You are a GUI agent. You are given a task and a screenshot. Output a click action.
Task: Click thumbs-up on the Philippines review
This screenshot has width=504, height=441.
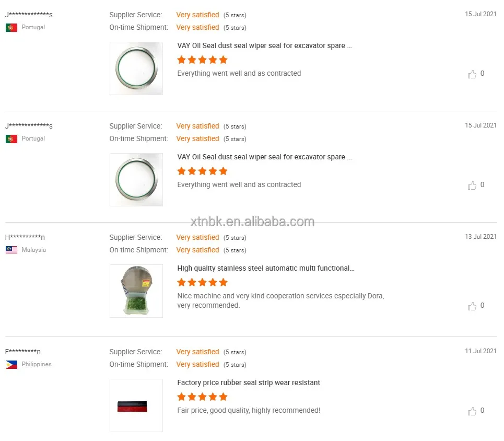[472, 411]
